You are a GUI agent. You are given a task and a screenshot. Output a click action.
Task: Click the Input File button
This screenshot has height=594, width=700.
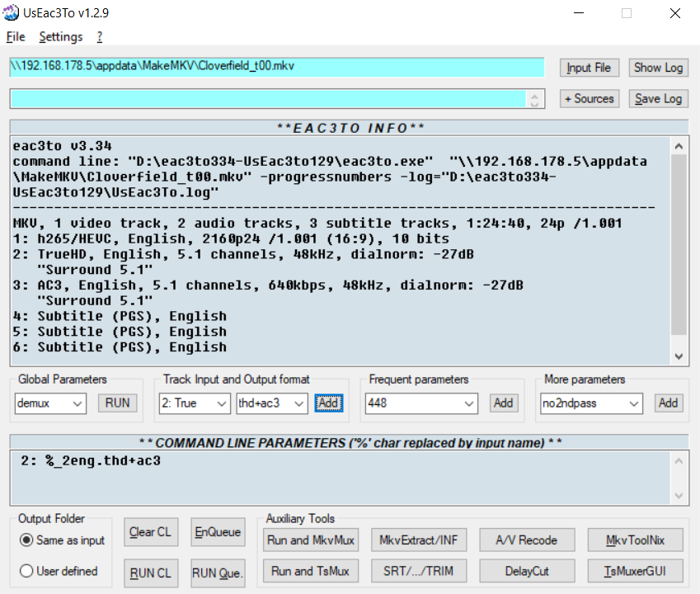589,68
